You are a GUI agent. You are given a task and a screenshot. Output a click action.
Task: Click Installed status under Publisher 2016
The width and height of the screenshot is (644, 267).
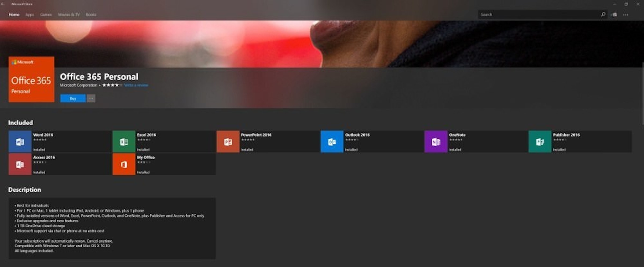559,150
